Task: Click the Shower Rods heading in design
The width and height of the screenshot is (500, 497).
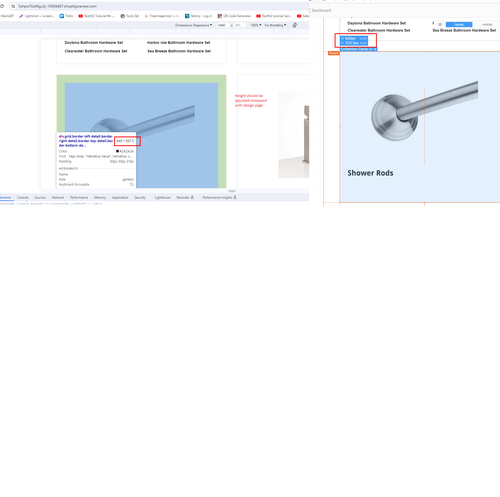Action: coord(370,173)
